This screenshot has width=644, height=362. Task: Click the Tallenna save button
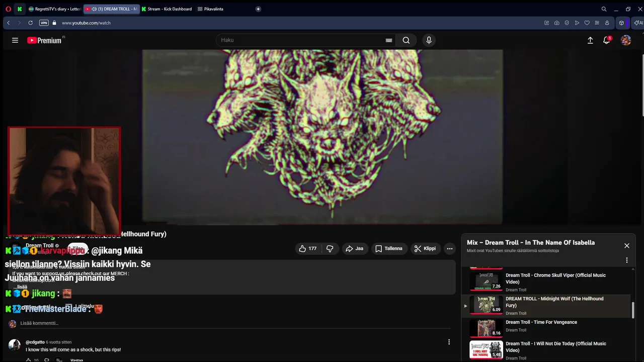388,248
